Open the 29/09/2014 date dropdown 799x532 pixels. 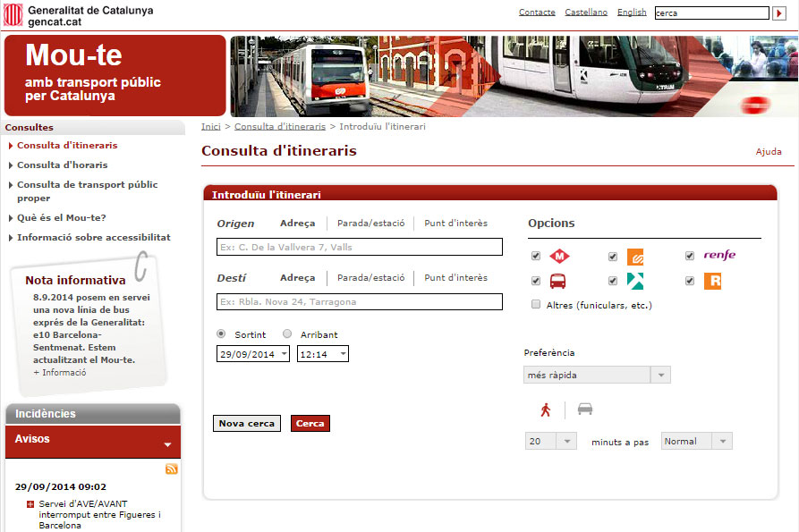253,354
